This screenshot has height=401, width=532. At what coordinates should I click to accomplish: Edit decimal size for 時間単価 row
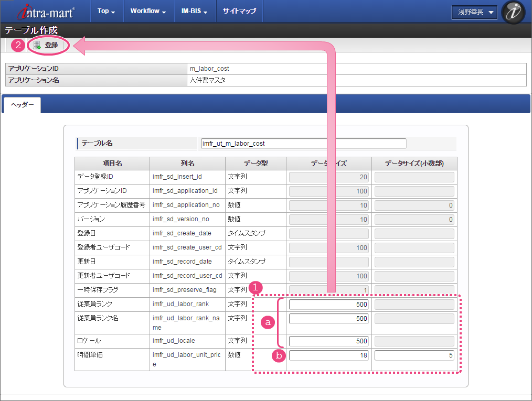point(414,355)
